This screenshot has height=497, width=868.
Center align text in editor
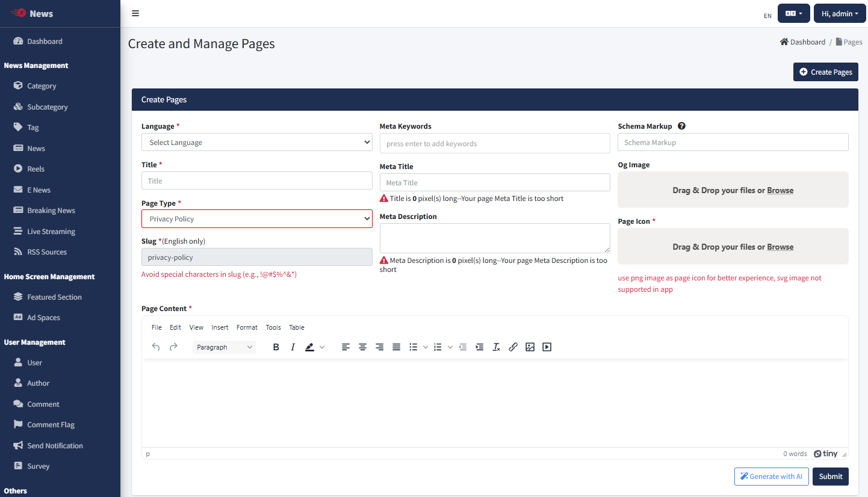click(x=362, y=347)
